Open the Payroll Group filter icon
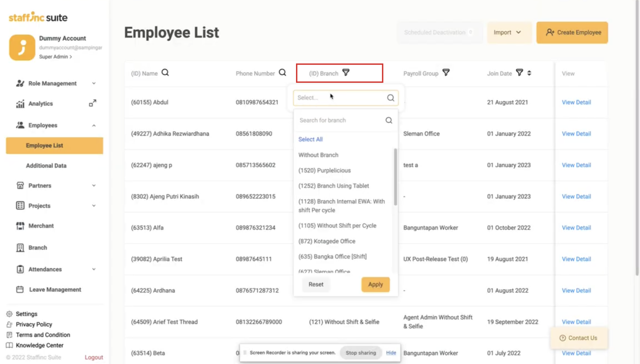Viewport: 640px width, 364px height. pyautogui.click(x=446, y=73)
